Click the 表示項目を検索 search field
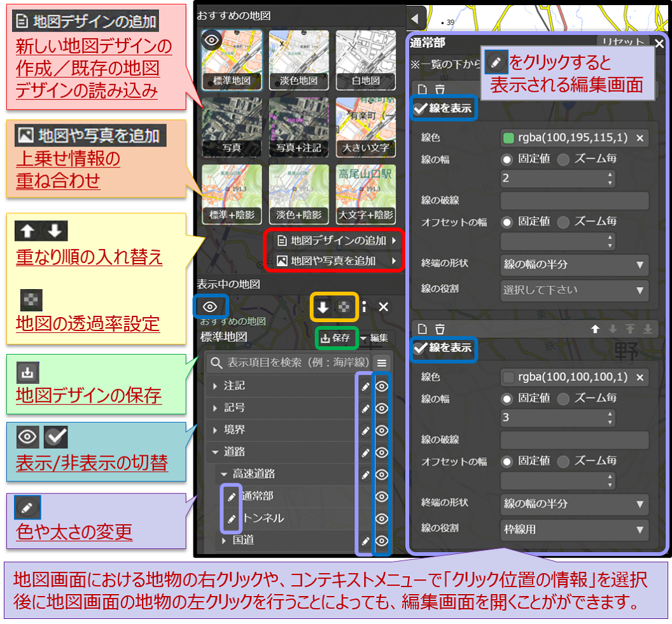This screenshot has height=624, width=672. (290, 363)
